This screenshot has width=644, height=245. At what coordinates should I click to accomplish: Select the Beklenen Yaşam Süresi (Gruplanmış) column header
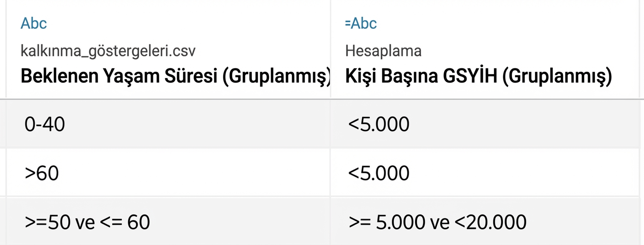coord(175,76)
